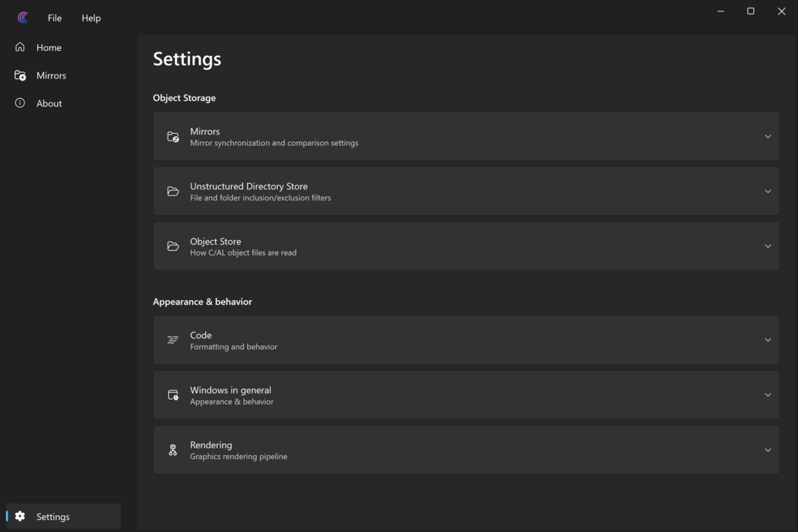Go to the Home page label
The height and width of the screenshot is (532, 798).
(x=49, y=47)
